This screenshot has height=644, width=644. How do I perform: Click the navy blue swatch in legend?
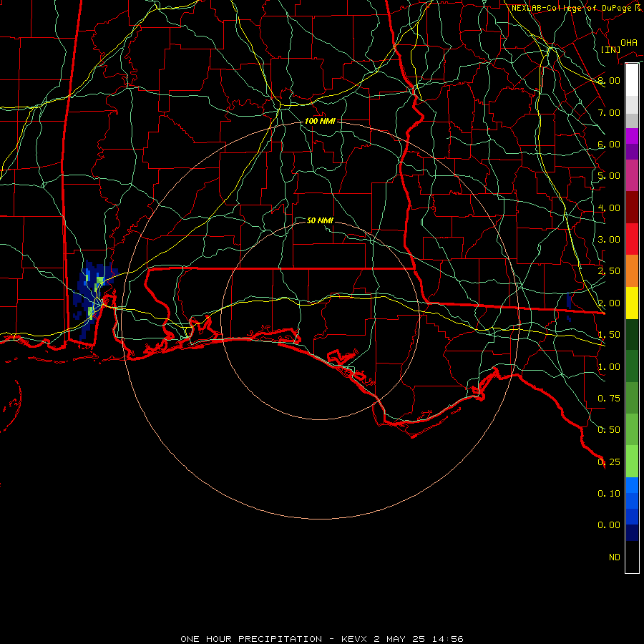(x=632, y=533)
